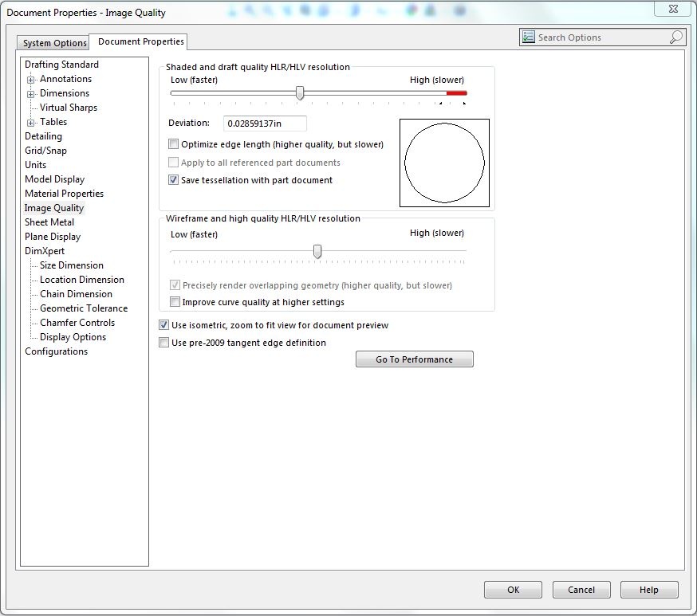Enable Use pre-2009 tangent edge definition
This screenshot has height=616, width=697.
point(164,343)
